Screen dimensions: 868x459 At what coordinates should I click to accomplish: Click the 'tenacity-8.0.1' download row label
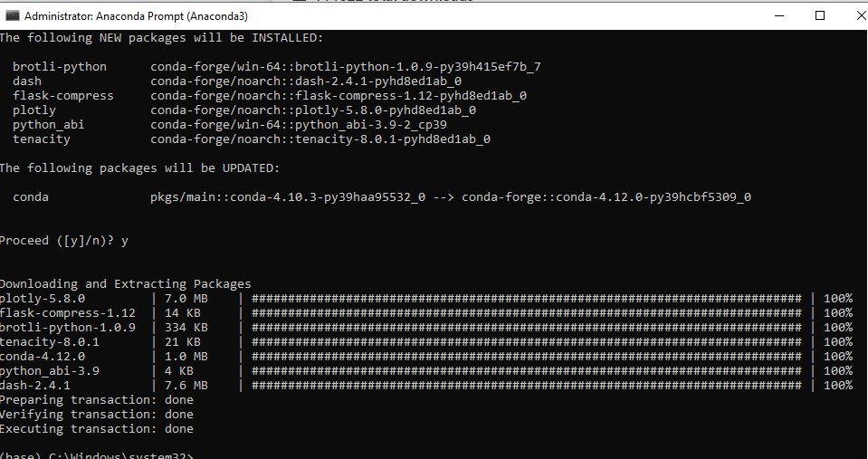(49, 342)
